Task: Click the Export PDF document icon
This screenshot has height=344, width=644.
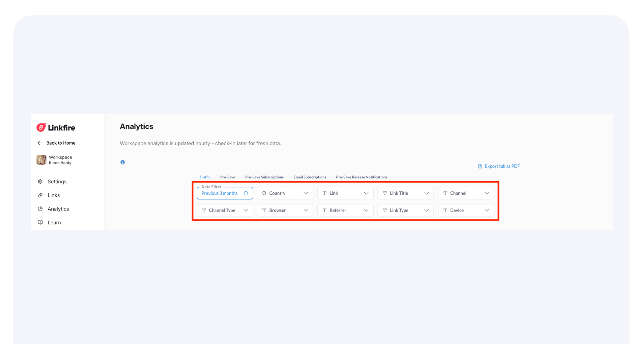Action: pos(480,166)
